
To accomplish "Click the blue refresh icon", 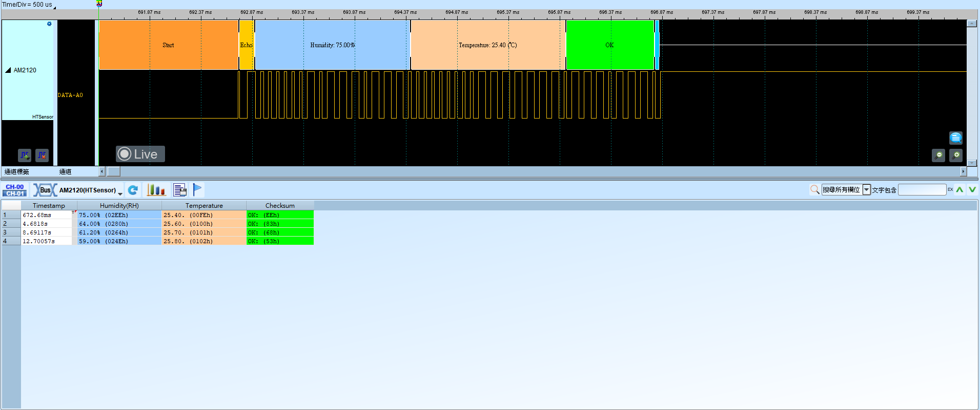I will [133, 190].
